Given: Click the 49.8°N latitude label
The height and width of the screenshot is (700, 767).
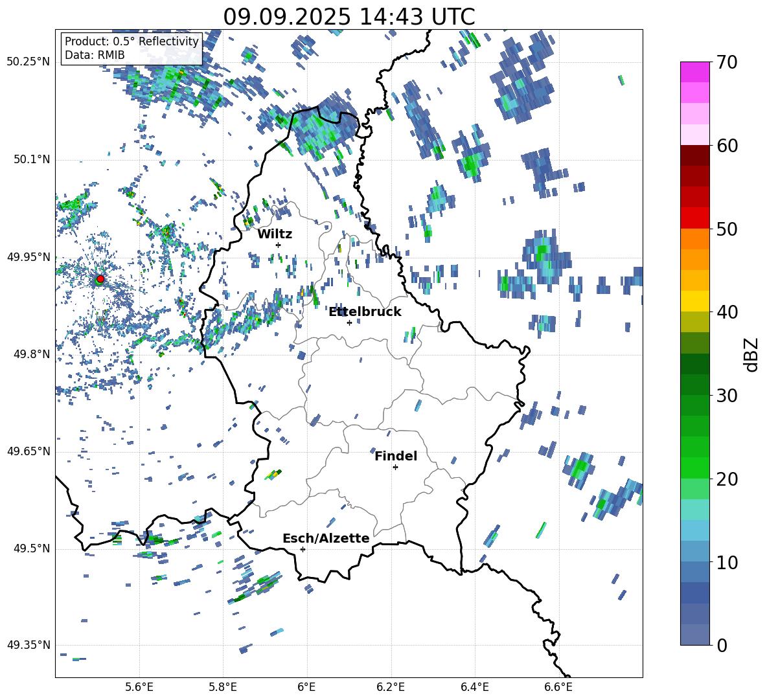Looking at the screenshot, I should click(32, 354).
